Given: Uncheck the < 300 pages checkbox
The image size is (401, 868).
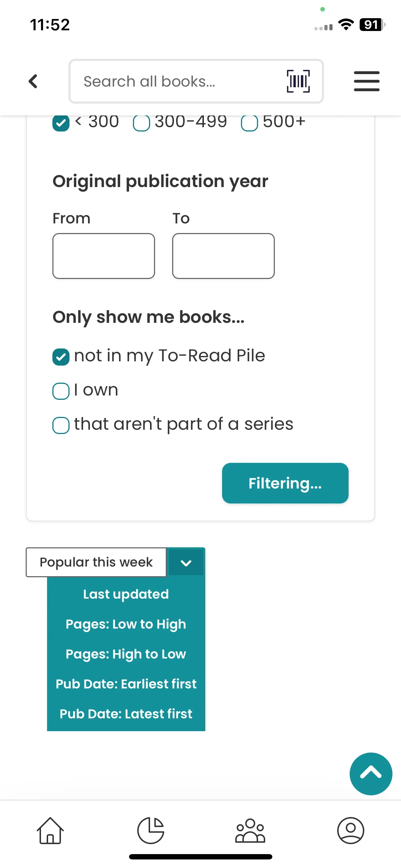Looking at the screenshot, I should [61, 123].
